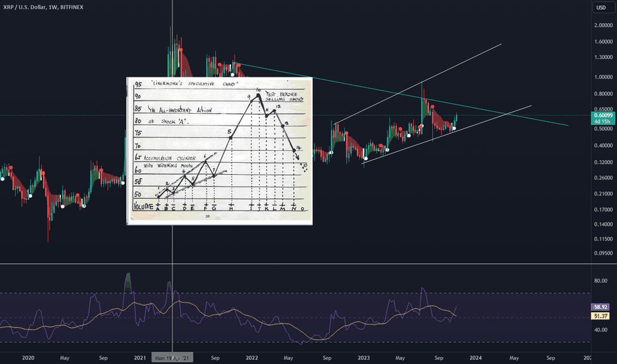Screen dimensions: 617x364
Task: Click the 0.14000 price axis label
Action: point(603,224)
